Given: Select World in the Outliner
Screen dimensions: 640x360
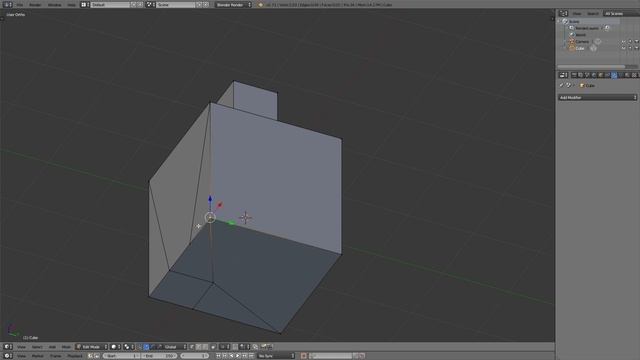Looking at the screenshot, I should (580, 35).
